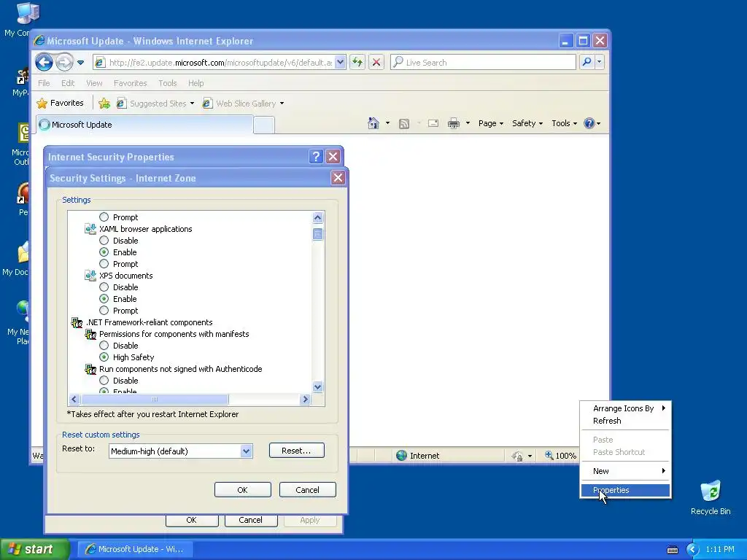Screen dimensions: 747x560
Task: Click the help button on Internet Security Properties
Action: [316, 157]
